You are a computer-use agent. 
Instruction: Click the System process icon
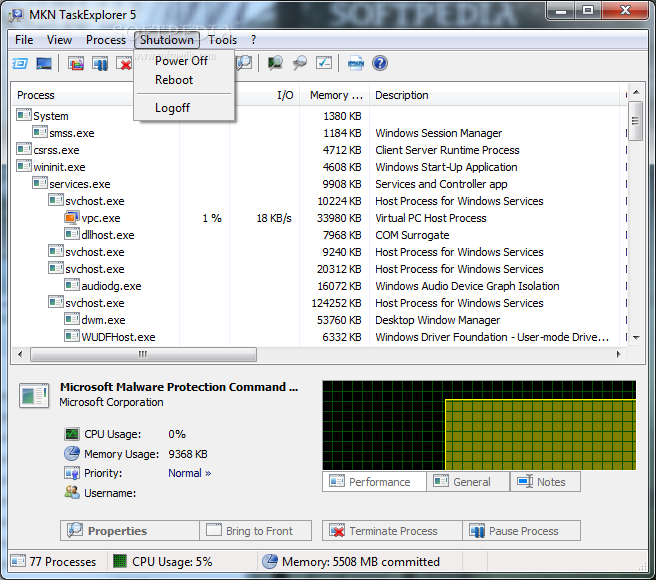pyautogui.click(x=24, y=115)
